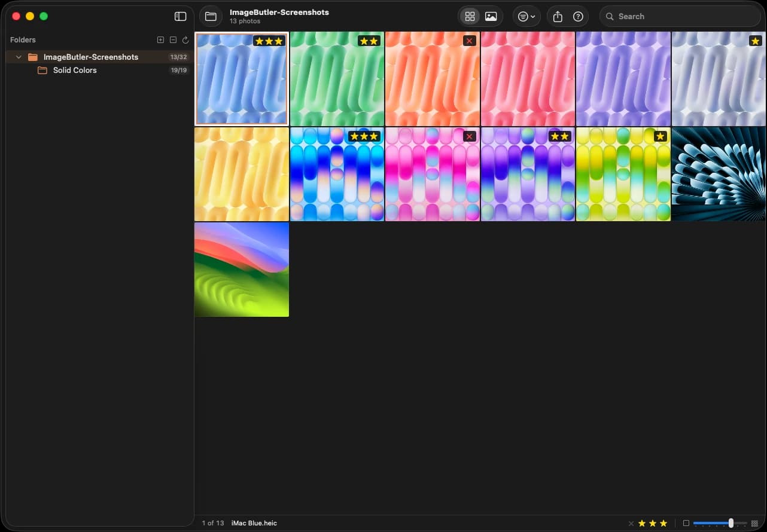Click the "13 photos" subtitle text
767x532 pixels.
pyautogui.click(x=245, y=22)
